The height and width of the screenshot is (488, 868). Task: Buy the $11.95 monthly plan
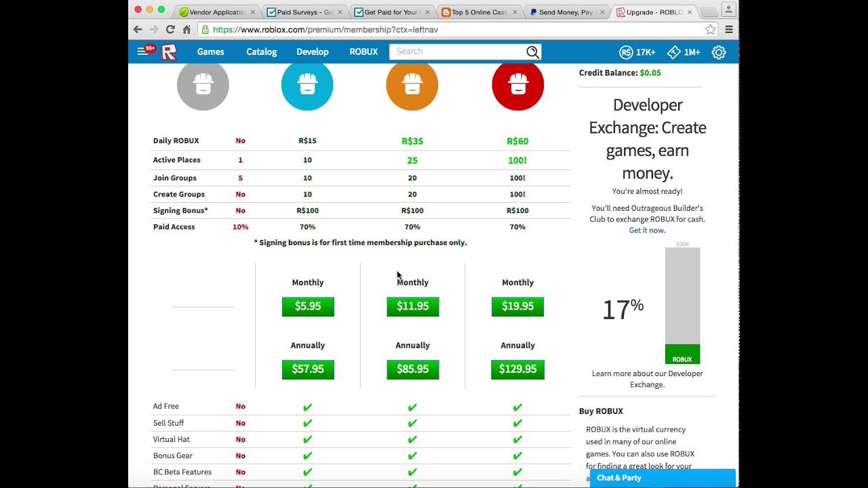click(x=413, y=306)
